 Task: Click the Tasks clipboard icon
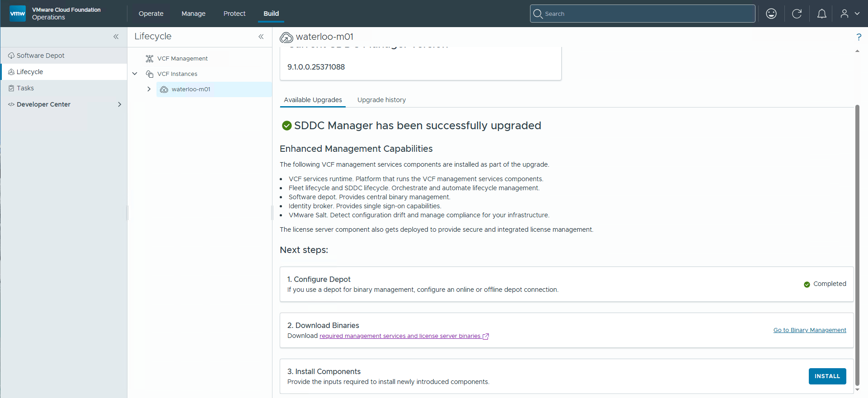[x=11, y=88]
